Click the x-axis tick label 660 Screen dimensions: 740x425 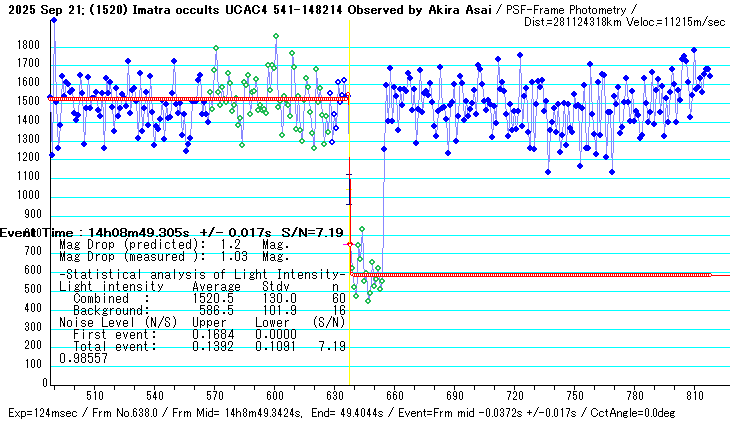coord(394,396)
